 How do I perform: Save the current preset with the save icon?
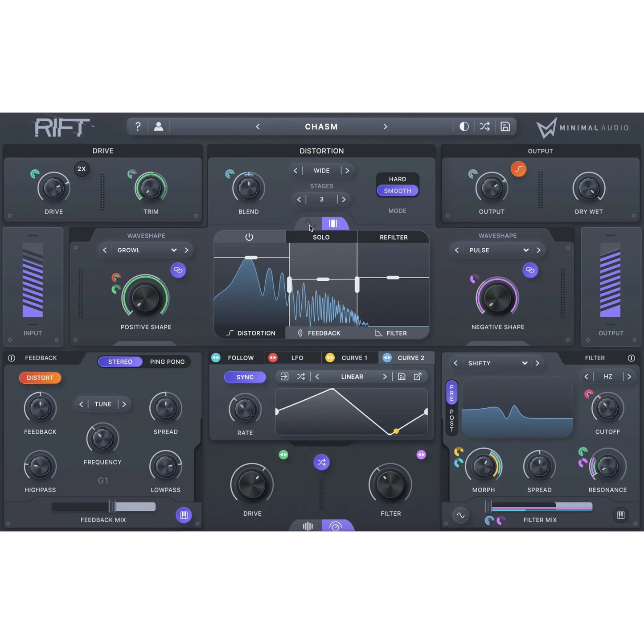tap(505, 127)
